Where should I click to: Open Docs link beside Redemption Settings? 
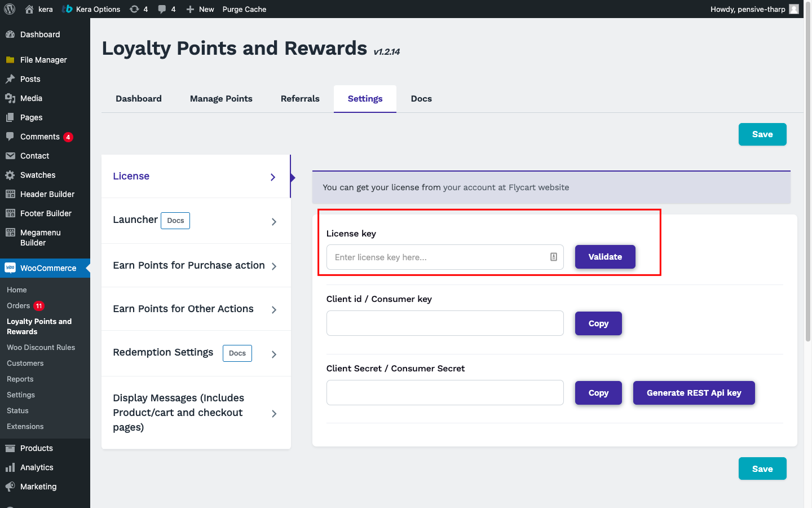237,353
